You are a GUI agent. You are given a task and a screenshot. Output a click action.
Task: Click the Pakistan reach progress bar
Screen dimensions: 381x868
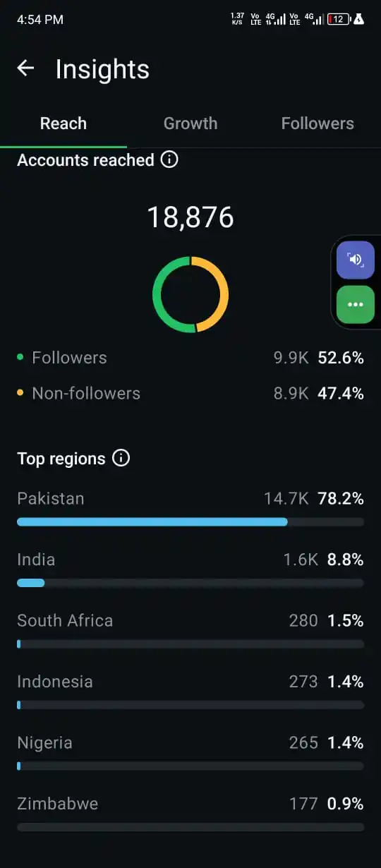click(x=190, y=522)
